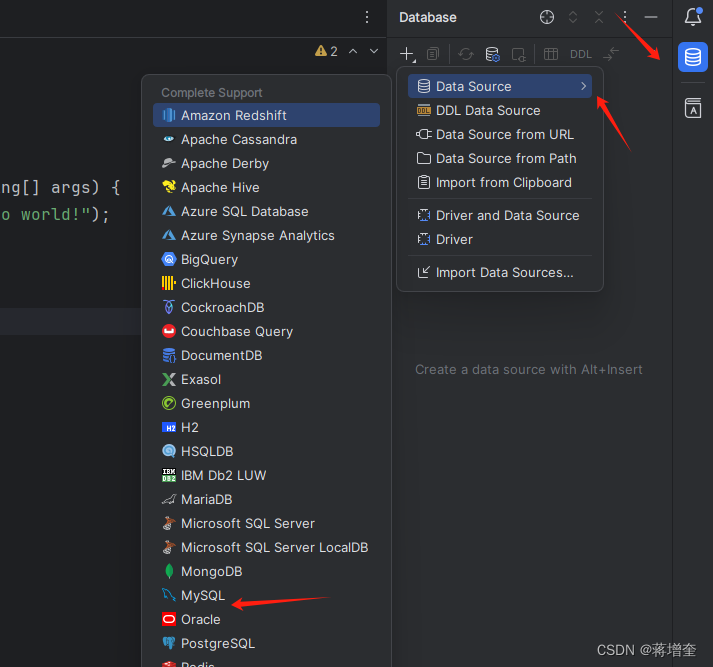Select CockroachDB data source
713x667 pixels.
tap(266, 308)
